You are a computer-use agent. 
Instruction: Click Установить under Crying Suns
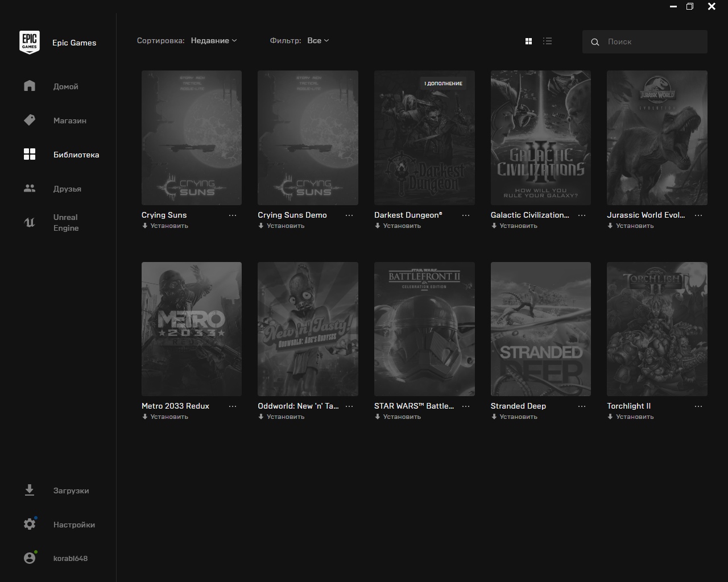click(165, 226)
